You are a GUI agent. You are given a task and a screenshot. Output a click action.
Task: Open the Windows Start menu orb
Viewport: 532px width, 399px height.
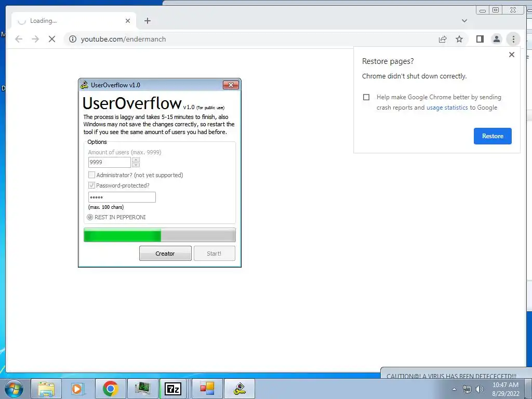click(x=14, y=389)
